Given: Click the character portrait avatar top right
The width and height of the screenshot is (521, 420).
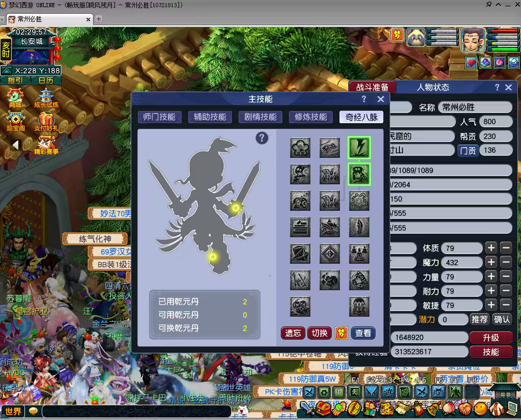Looking at the screenshot, I should (473, 40).
